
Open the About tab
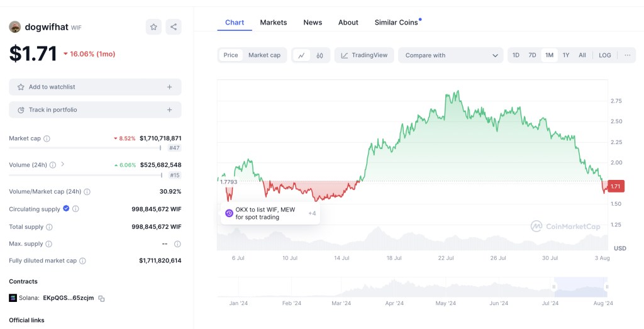[x=348, y=23]
